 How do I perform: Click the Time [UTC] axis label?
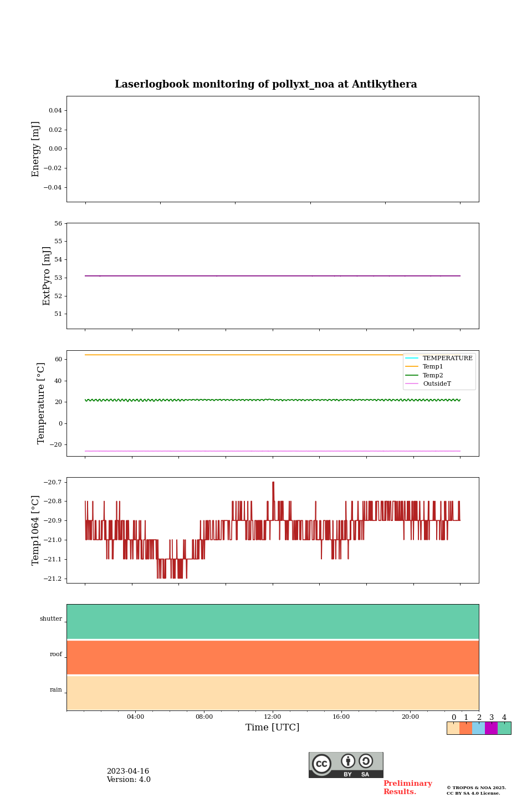(273, 727)
